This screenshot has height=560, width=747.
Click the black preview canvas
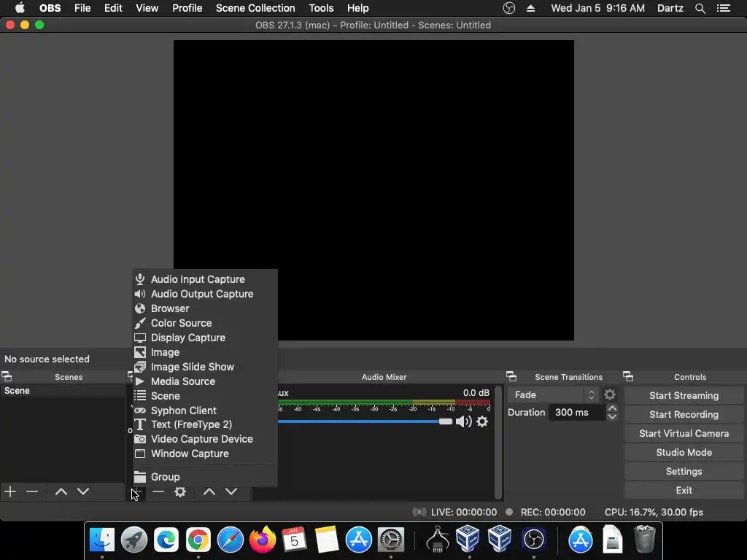(x=373, y=190)
